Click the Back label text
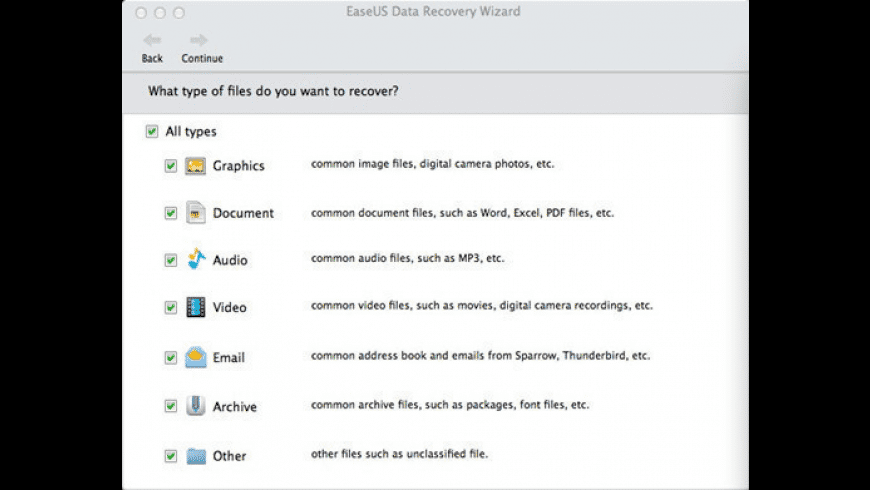870x490 pixels. 152,58
